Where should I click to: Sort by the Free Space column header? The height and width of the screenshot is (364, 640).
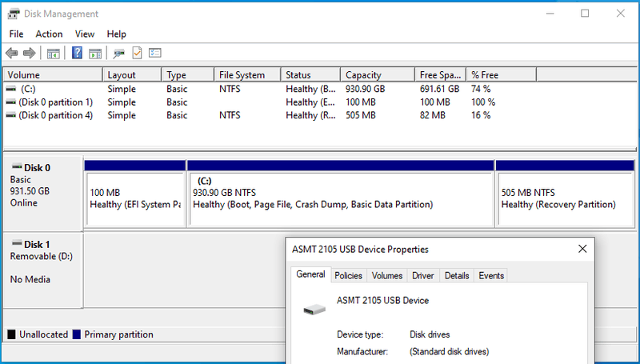[x=441, y=75]
